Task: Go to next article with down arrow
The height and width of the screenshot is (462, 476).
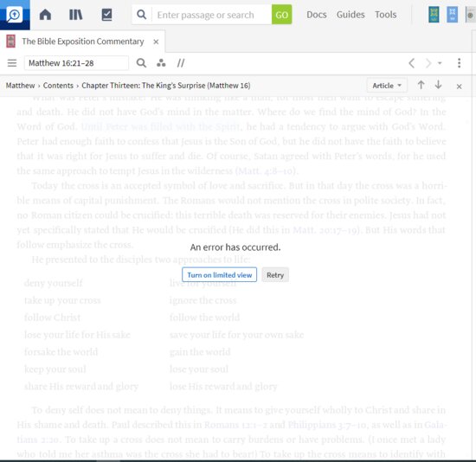Action: point(438,85)
